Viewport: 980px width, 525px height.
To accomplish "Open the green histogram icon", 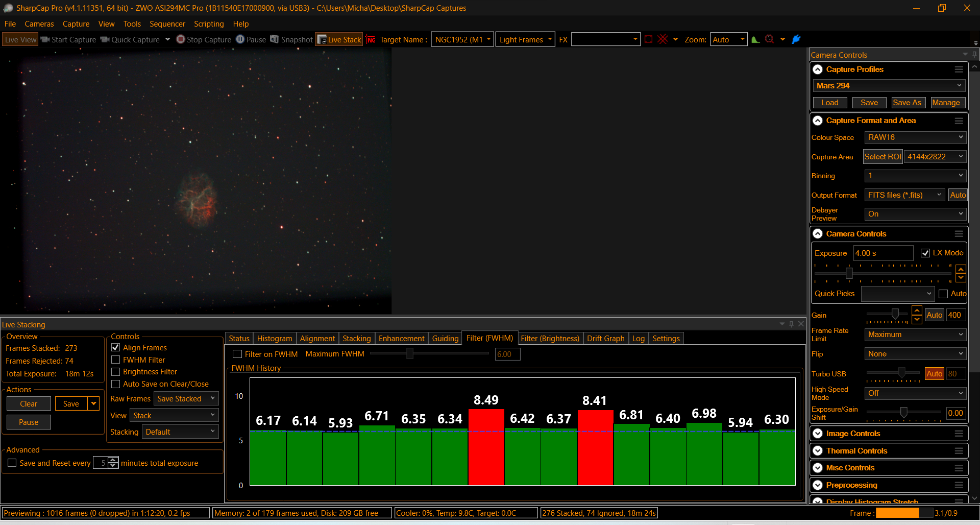I will [x=755, y=39].
